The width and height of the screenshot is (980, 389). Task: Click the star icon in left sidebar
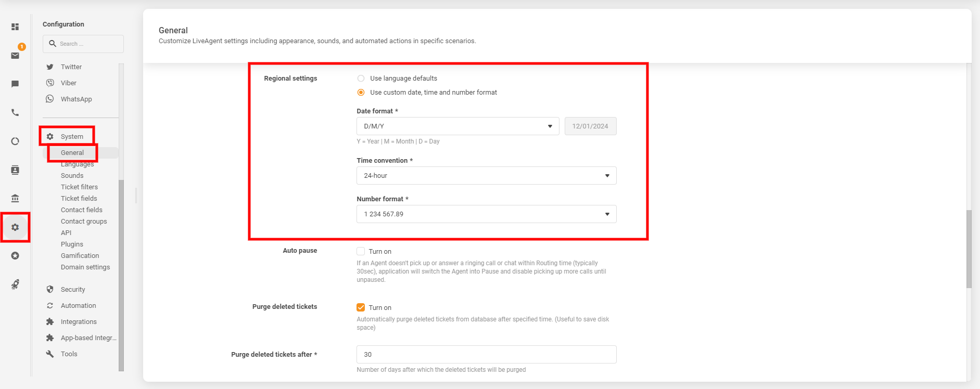(15, 256)
